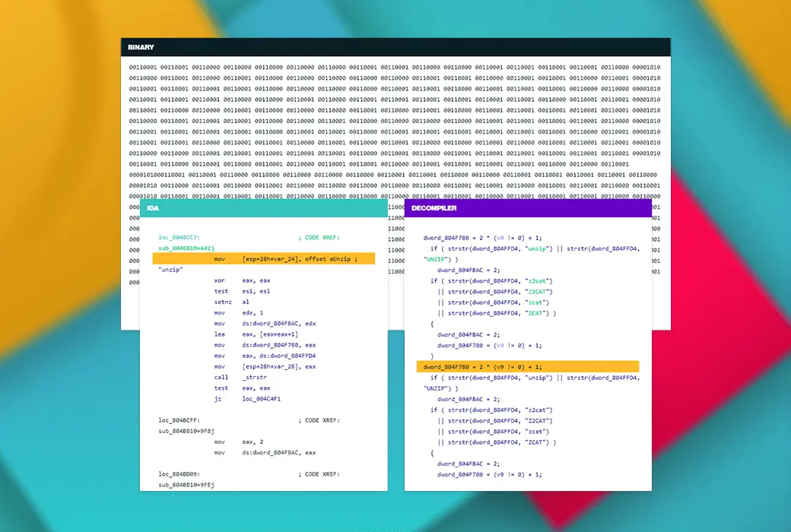Follow the jz loc_804C4F1 jump target
Image resolution: width=791 pixels, height=532 pixels.
(247, 398)
